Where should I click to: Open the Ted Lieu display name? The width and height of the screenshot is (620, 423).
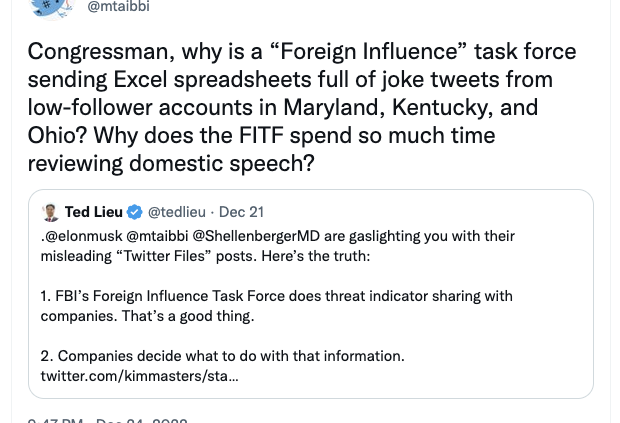click(94, 212)
